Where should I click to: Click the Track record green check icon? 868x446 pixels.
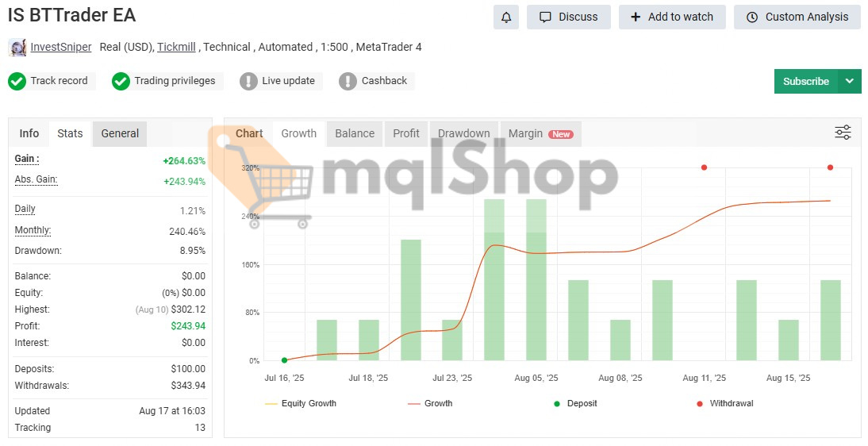pyautogui.click(x=17, y=81)
